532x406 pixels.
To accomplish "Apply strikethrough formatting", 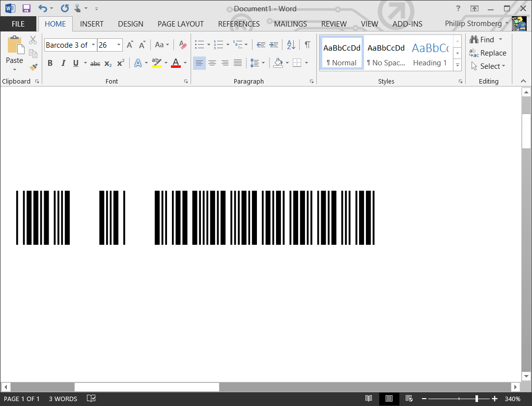I will (x=95, y=63).
